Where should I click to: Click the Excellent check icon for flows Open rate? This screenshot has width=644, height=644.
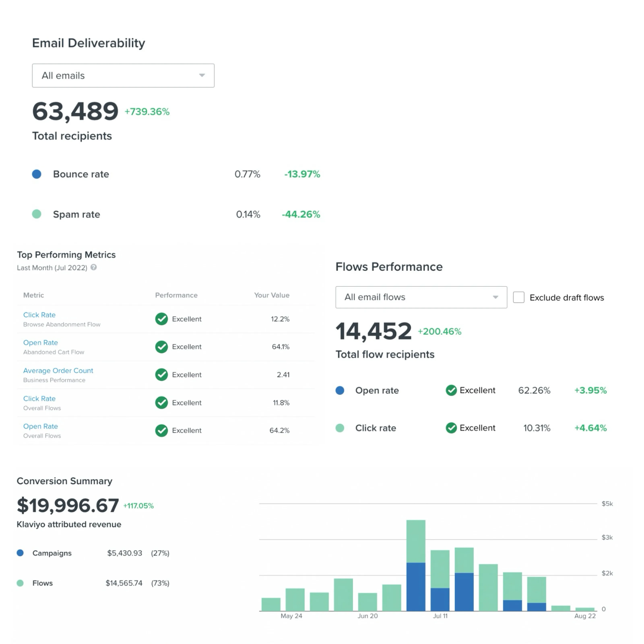pyautogui.click(x=451, y=390)
